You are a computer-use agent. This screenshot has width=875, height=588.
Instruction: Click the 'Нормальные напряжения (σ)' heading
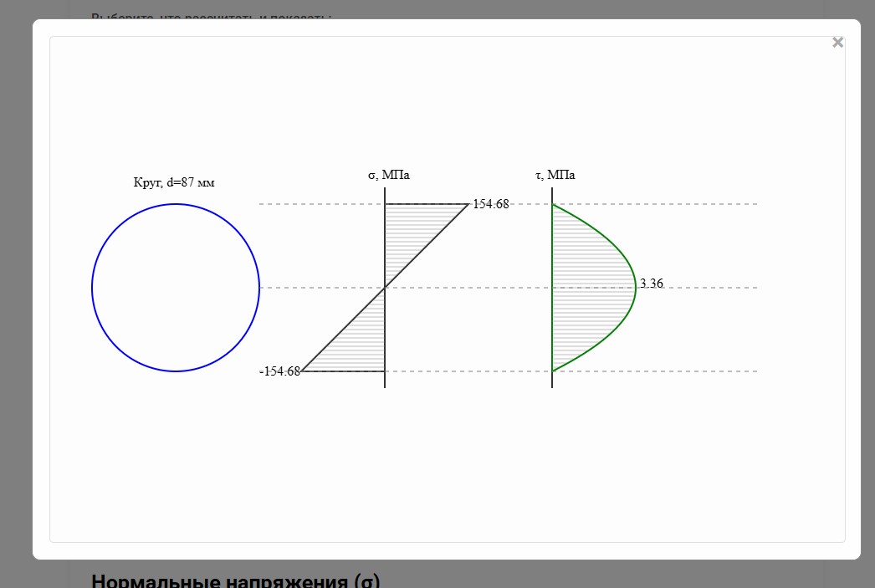pos(236,580)
